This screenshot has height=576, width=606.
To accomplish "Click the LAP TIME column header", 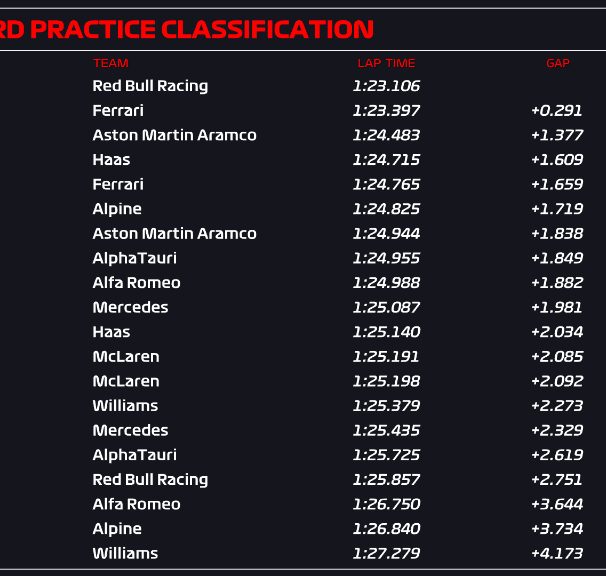I will 386,63.
